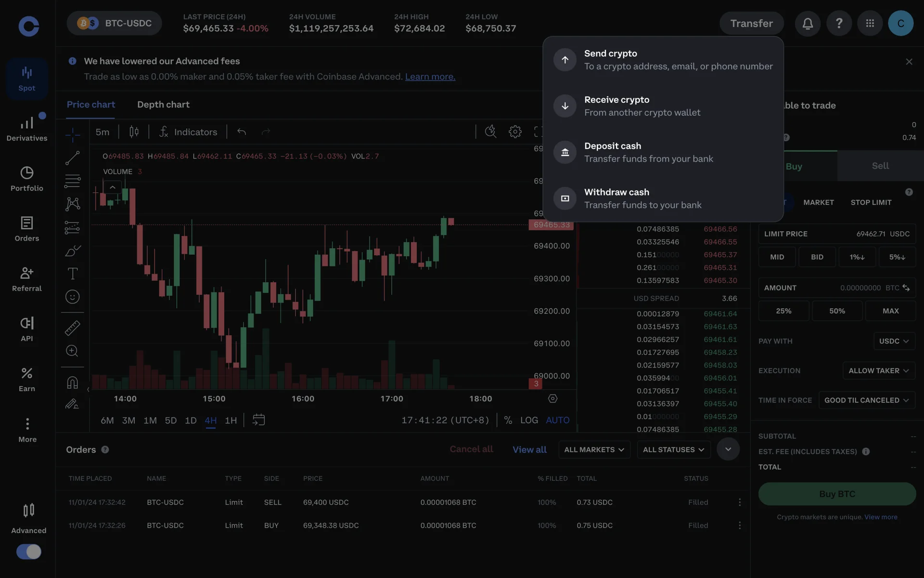The image size is (924, 578).
Task: Switch to the Depth chart tab
Action: [163, 105]
